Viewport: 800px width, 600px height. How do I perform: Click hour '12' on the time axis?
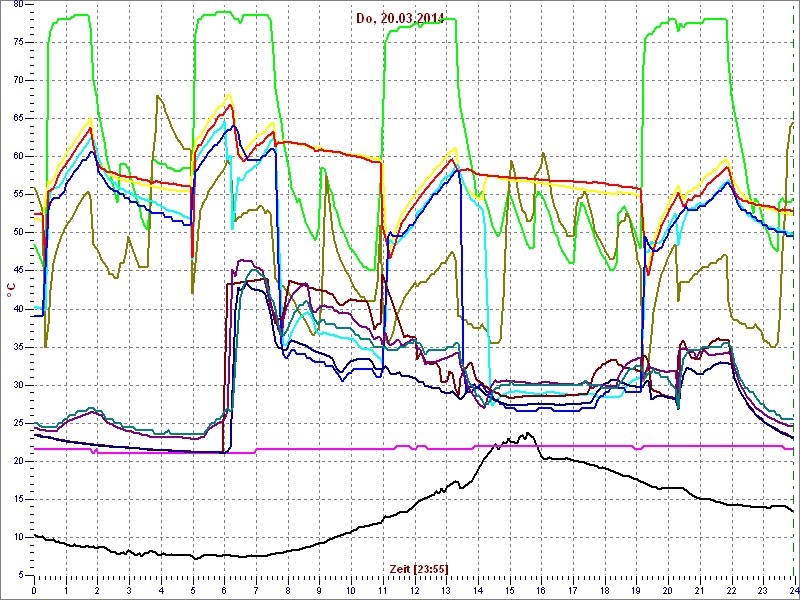point(414,589)
